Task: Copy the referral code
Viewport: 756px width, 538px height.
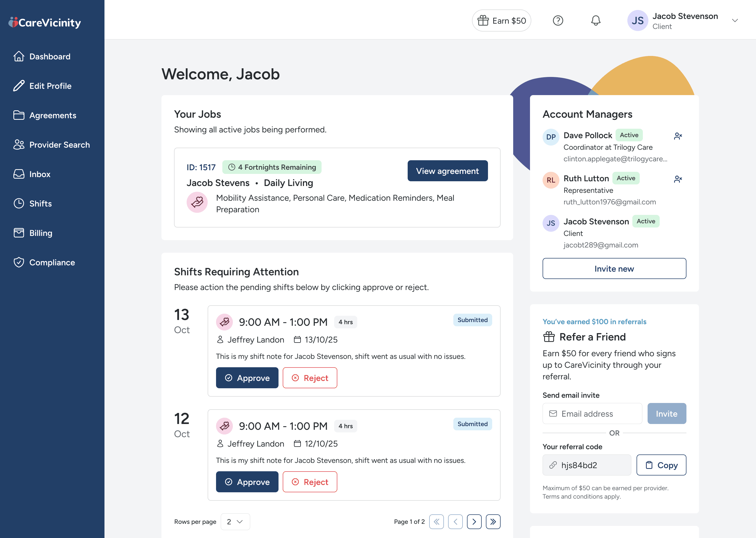Action: click(661, 465)
